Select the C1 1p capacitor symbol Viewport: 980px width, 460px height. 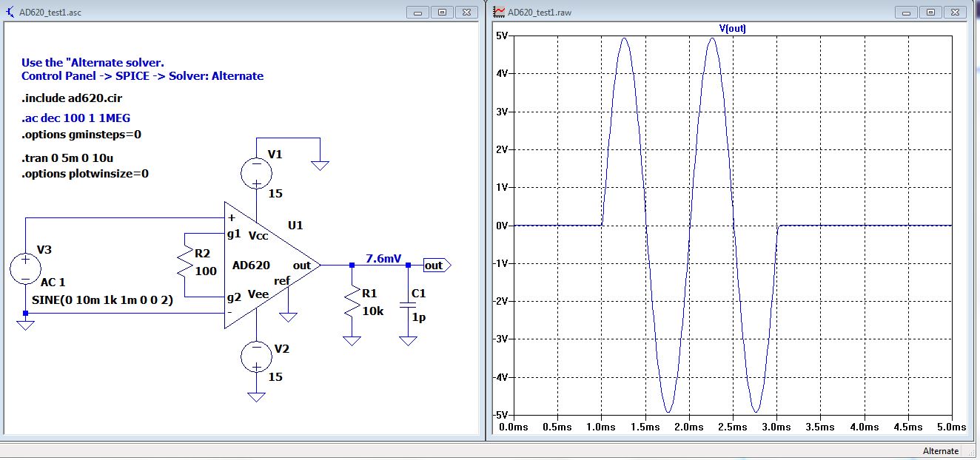408,306
